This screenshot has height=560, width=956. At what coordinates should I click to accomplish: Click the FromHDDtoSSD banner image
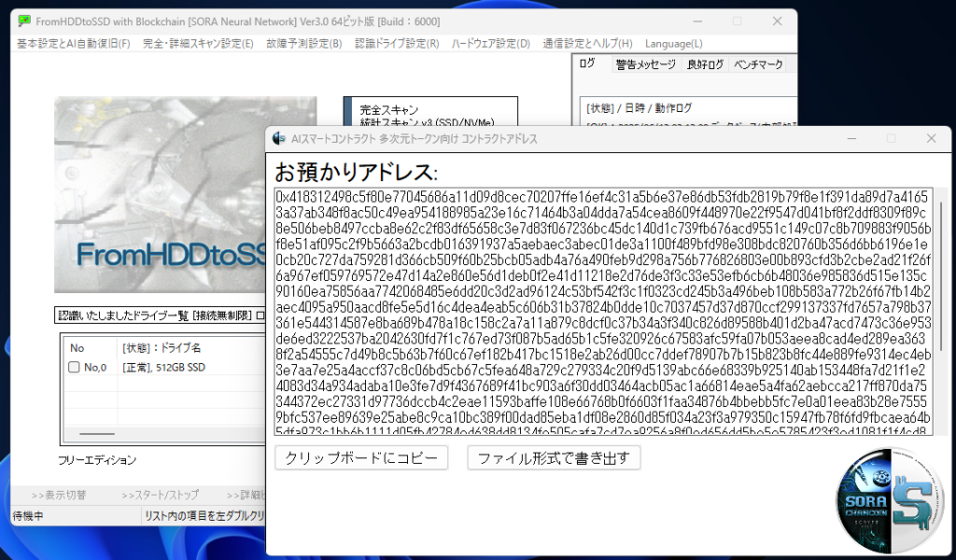tap(161, 195)
